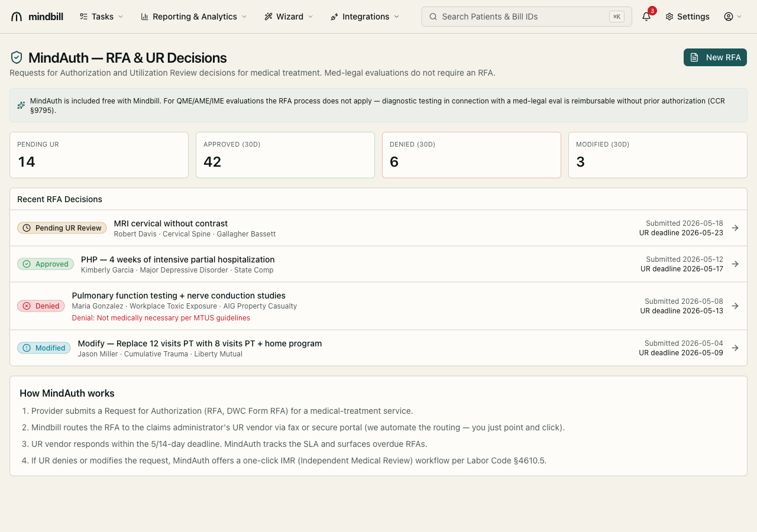Click arrow on Pulmonary function testing row

735,306
